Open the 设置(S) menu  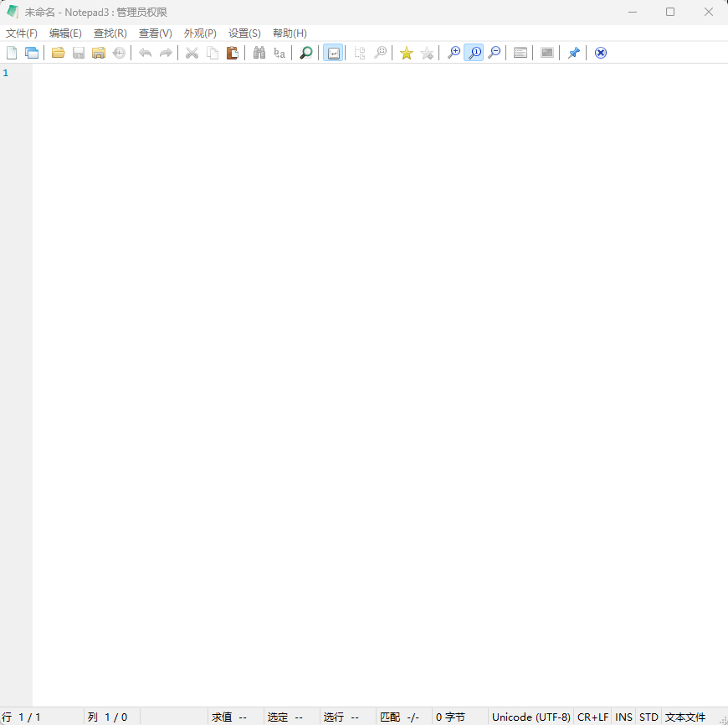coord(244,33)
